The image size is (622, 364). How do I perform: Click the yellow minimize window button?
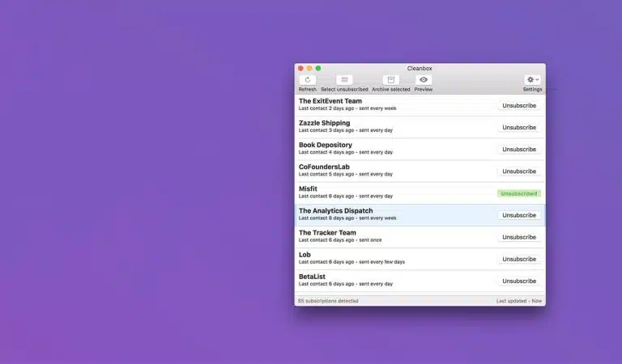tap(309, 69)
